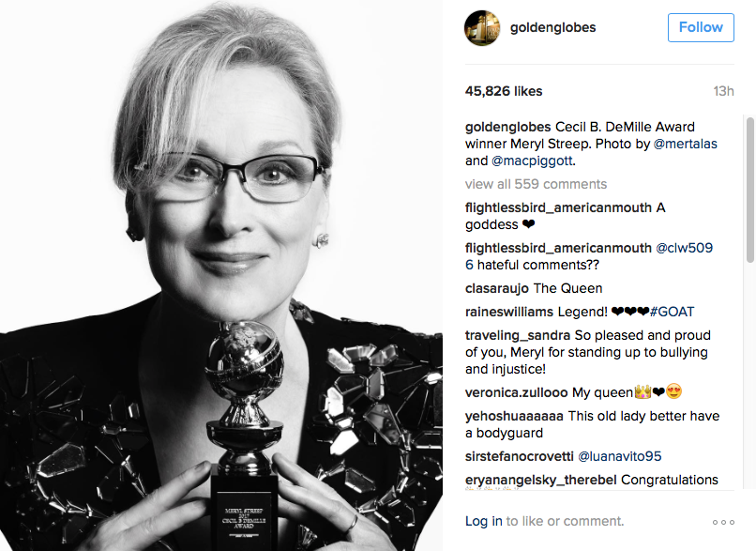Open @mertalas profile mention
This screenshot has width=756, height=551.
pyautogui.click(x=685, y=144)
